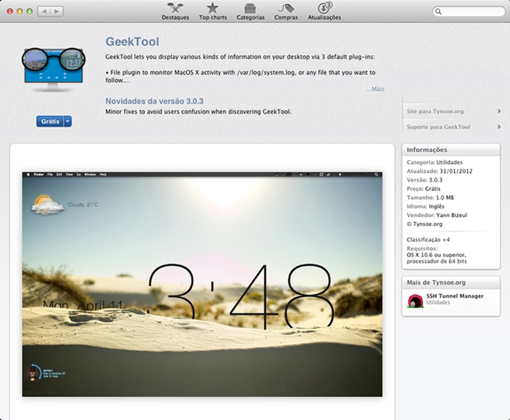Click the Grátis download button
The image size is (510, 420).
pyautogui.click(x=50, y=121)
